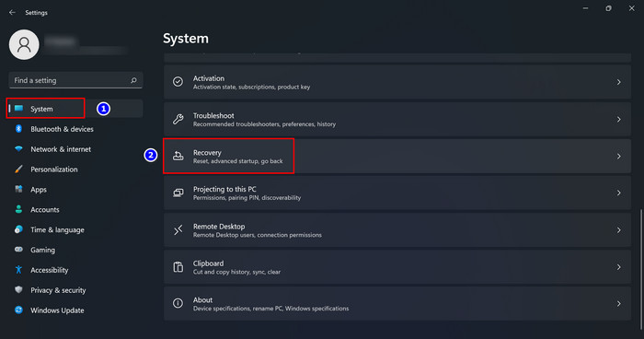
Task: Expand the About row chevron
Action: (618, 304)
